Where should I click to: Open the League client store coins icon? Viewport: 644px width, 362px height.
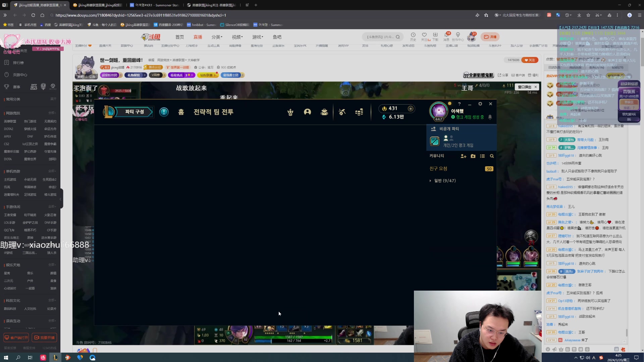[359, 112]
